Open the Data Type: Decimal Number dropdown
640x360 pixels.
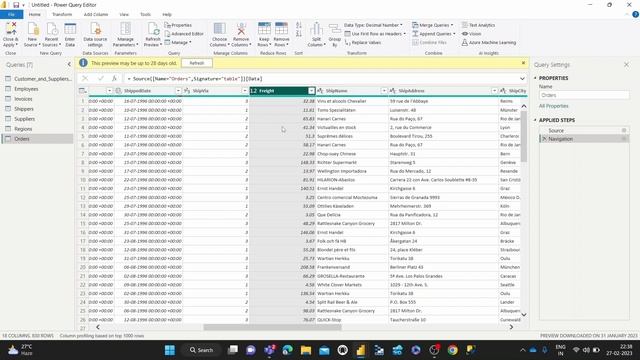click(373, 25)
